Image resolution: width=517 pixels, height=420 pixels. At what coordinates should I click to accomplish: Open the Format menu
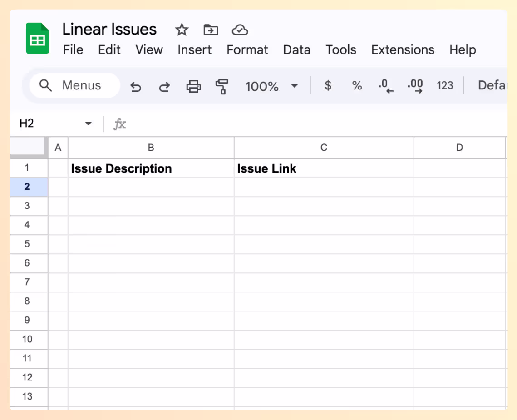(x=247, y=50)
